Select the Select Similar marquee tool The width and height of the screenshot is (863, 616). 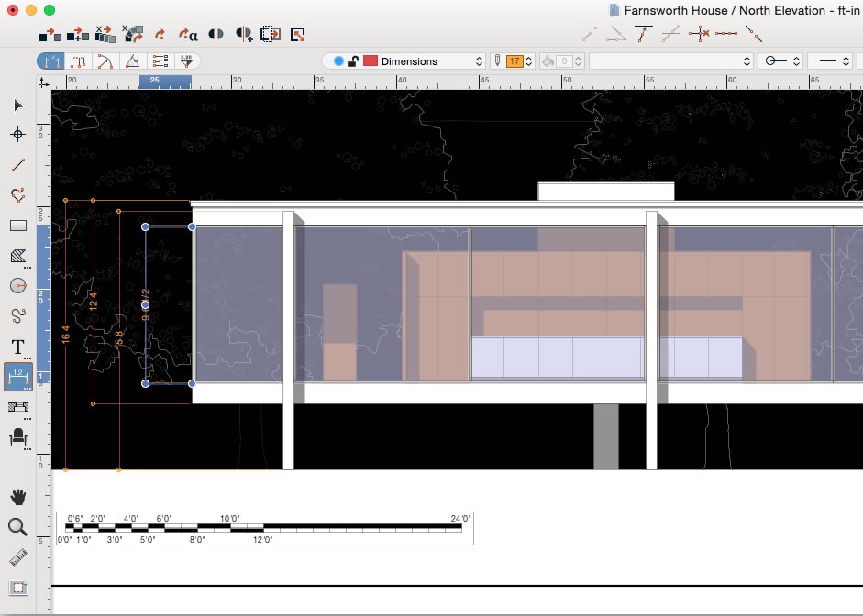pyautogui.click(x=18, y=588)
